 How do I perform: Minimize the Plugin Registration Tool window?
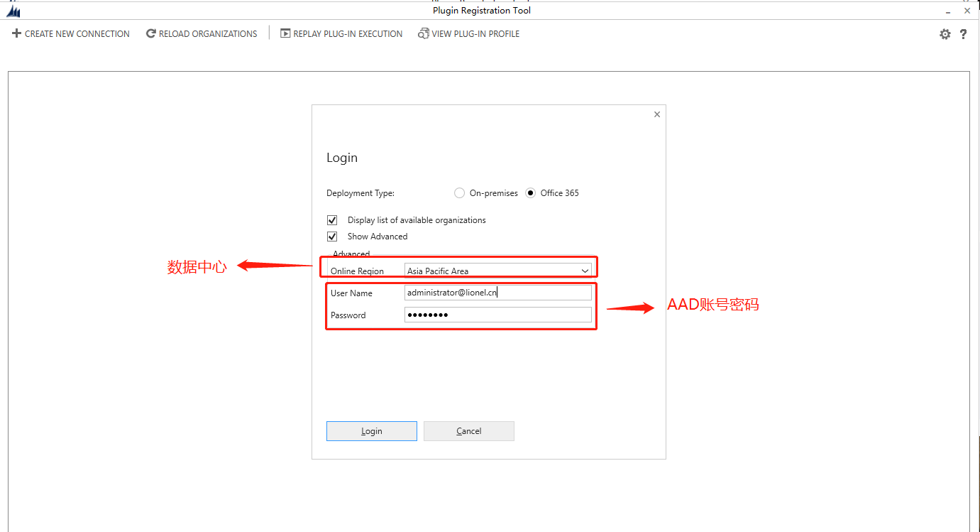(x=948, y=12)
